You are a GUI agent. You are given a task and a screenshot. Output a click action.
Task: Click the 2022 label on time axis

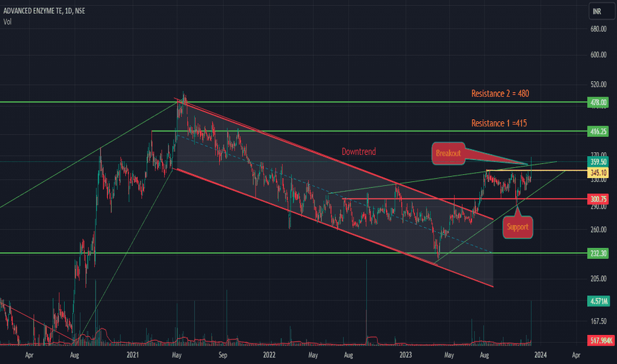269,355
